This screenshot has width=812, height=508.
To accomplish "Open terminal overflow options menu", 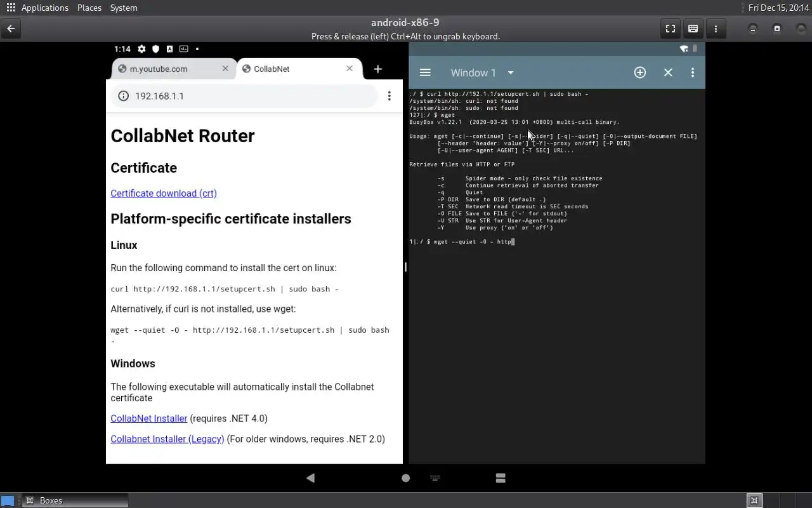I will [693, 72].
